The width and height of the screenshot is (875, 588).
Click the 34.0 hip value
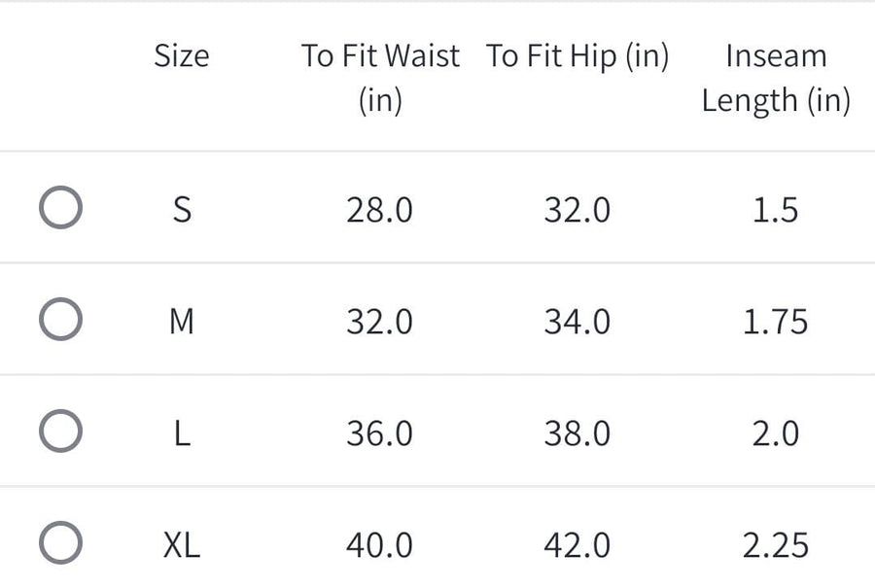tap(577, 322)
